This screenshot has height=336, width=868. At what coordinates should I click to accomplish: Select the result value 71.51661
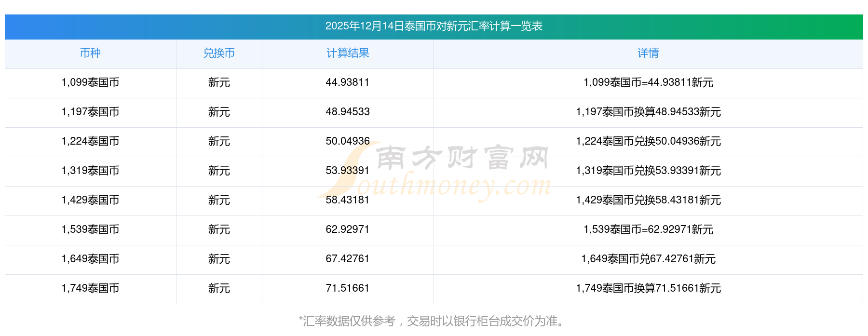[348, 288]
